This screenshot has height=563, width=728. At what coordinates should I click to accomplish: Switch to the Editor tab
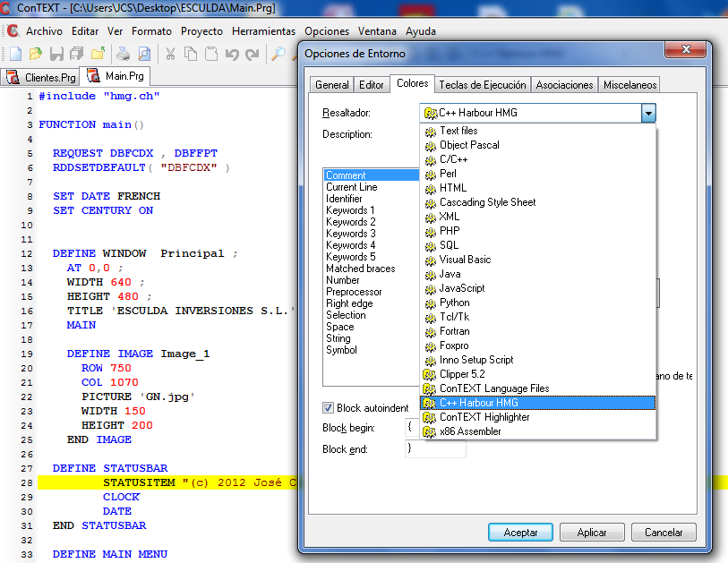pyautogui.click(x=372, y=85)
